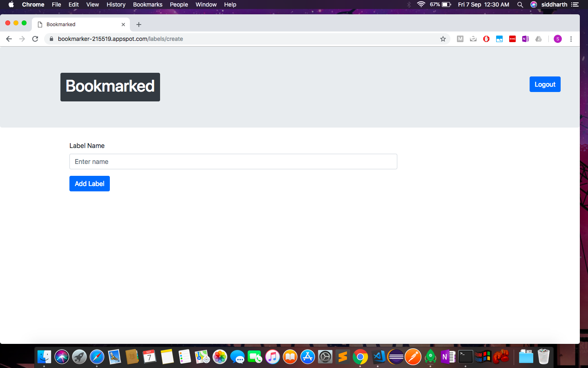Click the siddharth user name in menu bar
This screenshot has width=588, height=368.
click(x=554, y=4)
